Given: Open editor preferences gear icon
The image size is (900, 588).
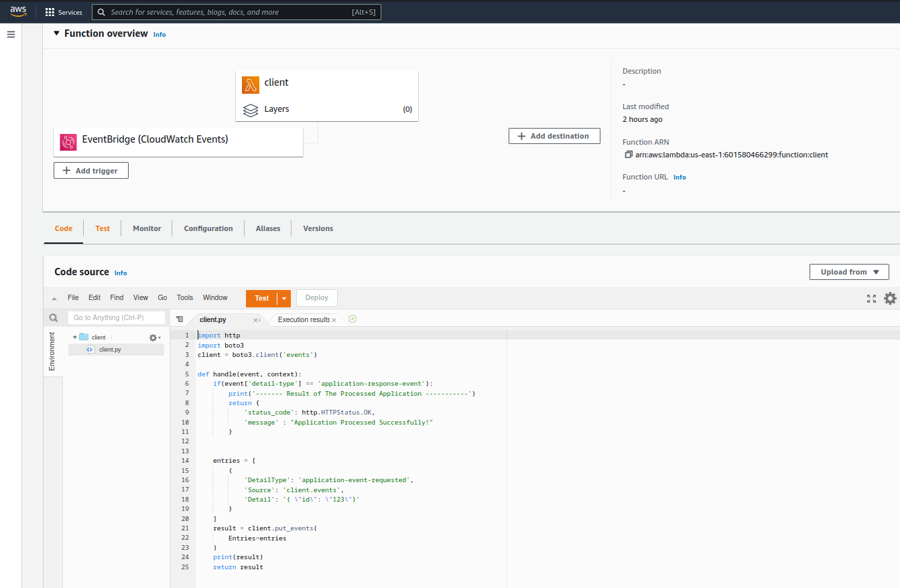Looking at the screenshot, I should [x=890, y=299].
